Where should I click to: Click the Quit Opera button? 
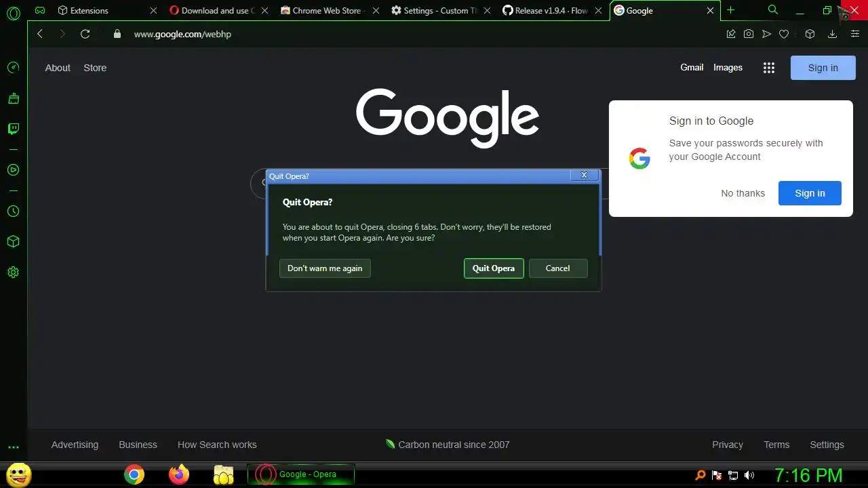point(494,268)
